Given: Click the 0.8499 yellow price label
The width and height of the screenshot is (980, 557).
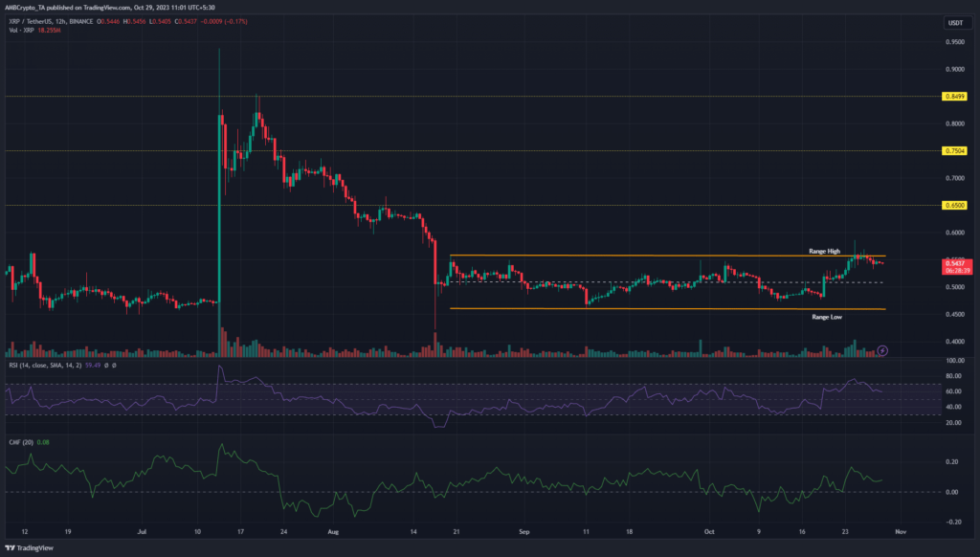Looking at the screenshot, I should [955, 97].
